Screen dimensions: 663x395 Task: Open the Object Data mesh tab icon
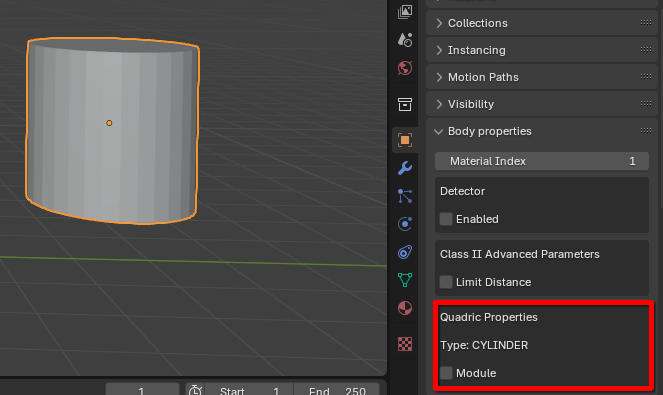[405, 280]
